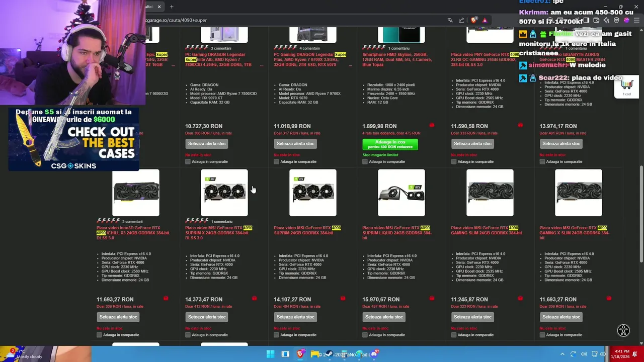644x362 pixels.
Task: Click the green Adauga in cos button
Action: (390, 144)
